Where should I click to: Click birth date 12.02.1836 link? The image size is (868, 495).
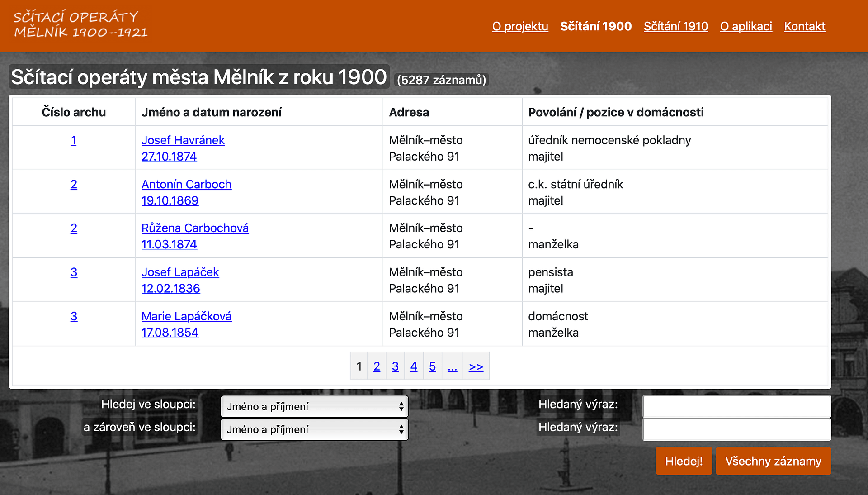tap(170, 288)
